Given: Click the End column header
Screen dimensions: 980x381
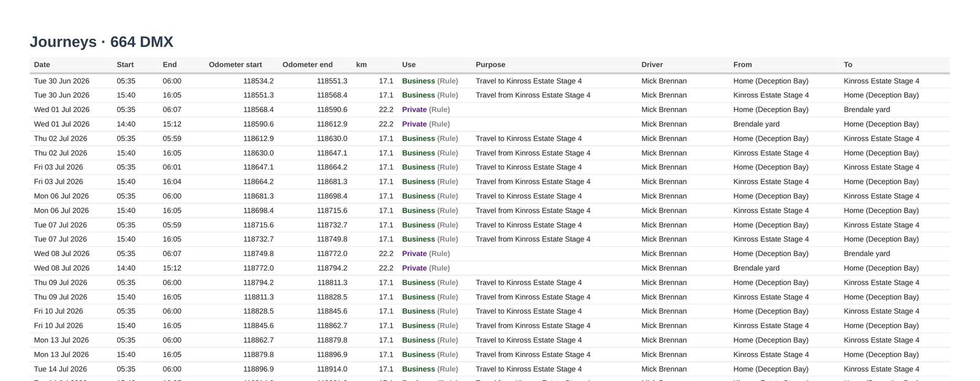Looking at the screenshot, I should [170, 64].
